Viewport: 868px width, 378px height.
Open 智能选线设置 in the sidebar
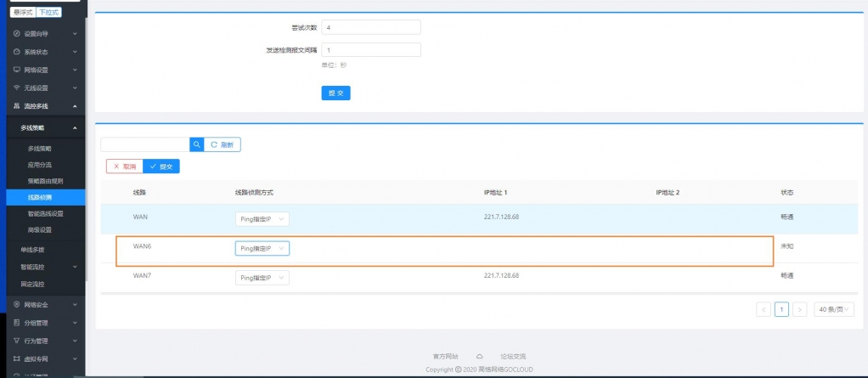point(46,213)
